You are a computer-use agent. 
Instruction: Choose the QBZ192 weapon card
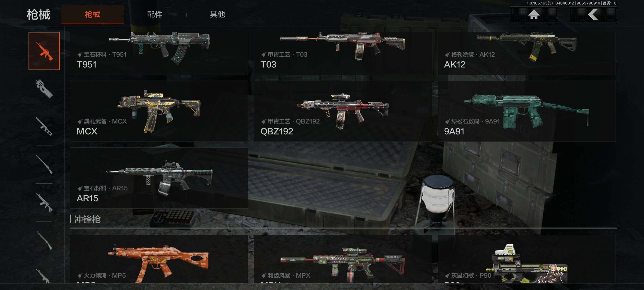pos(343,111)
